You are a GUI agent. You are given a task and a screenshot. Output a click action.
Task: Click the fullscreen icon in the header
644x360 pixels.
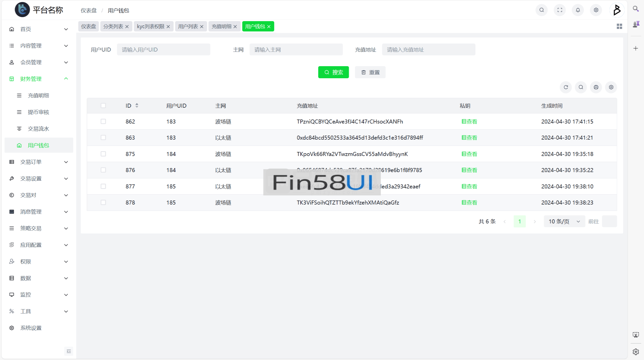[560, 10]
